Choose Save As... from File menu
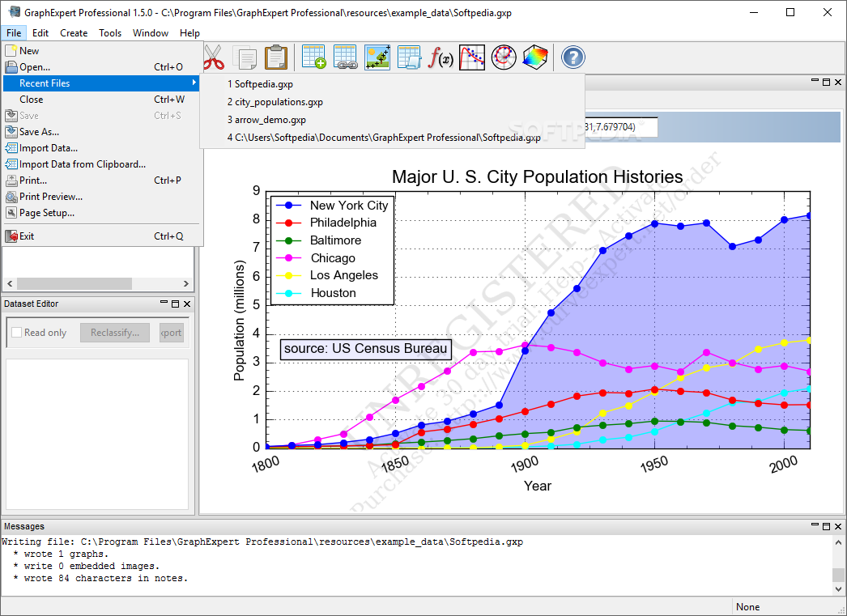 tap(101, 132)
